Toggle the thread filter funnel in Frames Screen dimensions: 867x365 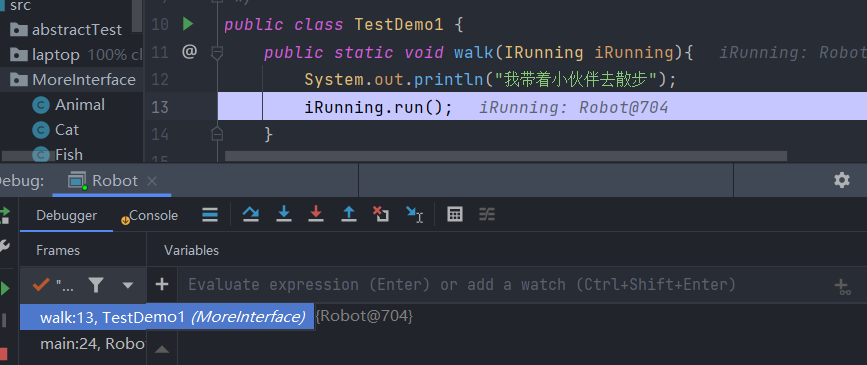coord(96,285)
